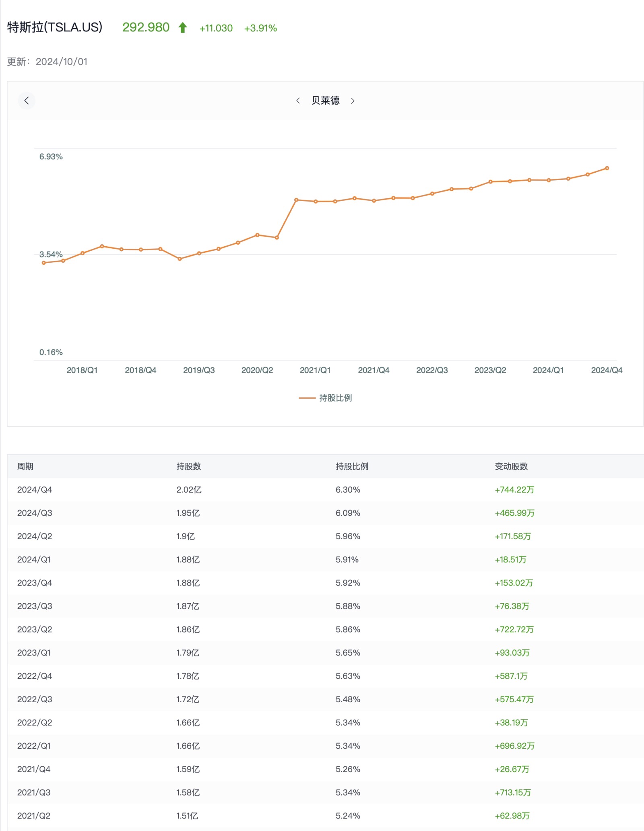Click the circular back arrow button
The width and height of the screenshot is (644, 831).
(x=27, y=101)
